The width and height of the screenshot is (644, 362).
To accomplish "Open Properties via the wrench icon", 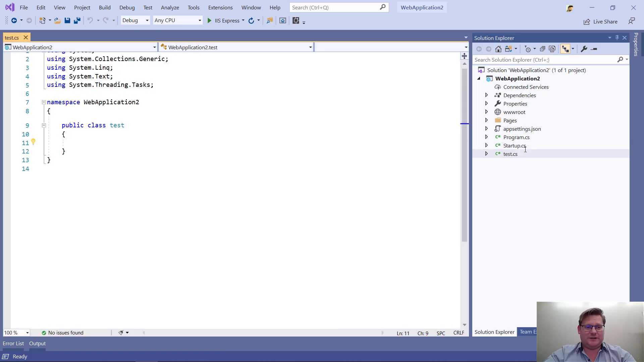I will [x=584, y=49].
